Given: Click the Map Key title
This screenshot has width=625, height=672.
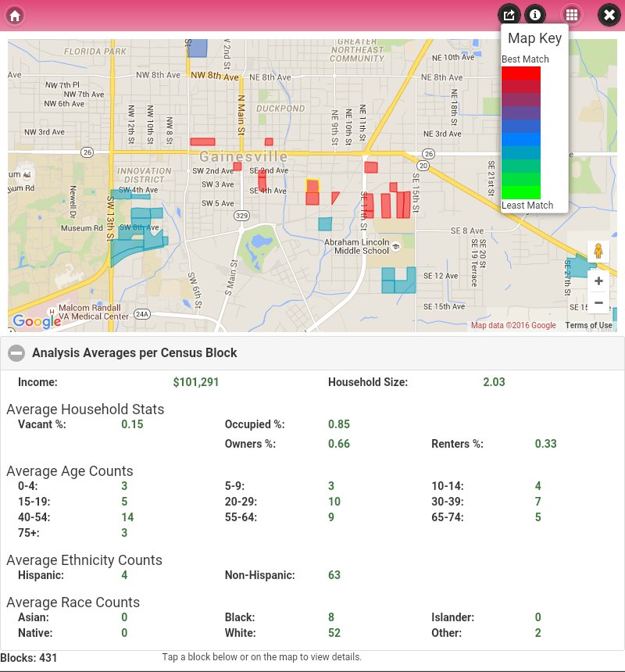Looking at the screenshot, I should click(x=534, y=38).
